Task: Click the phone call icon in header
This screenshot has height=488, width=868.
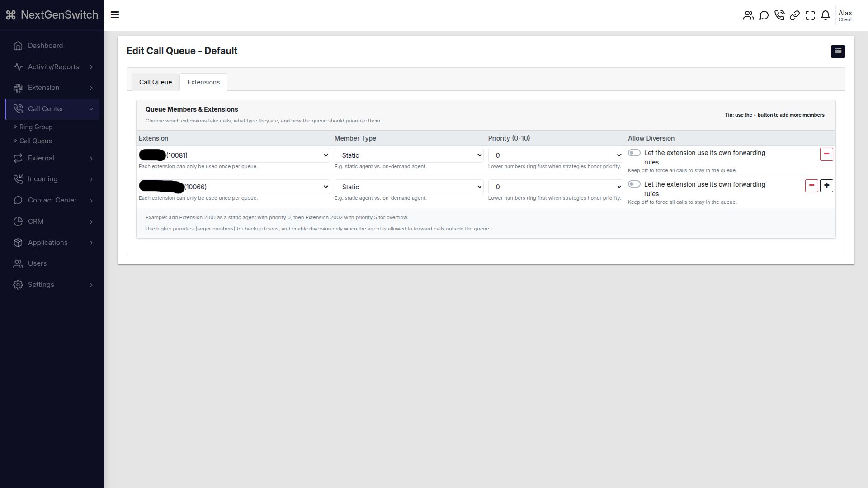Action: (x=779, y=15)
